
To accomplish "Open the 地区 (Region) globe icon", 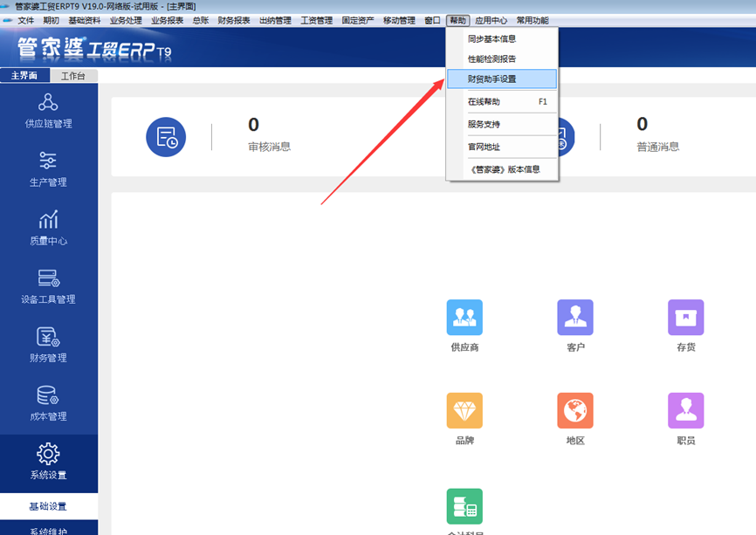I will (575, 411).
